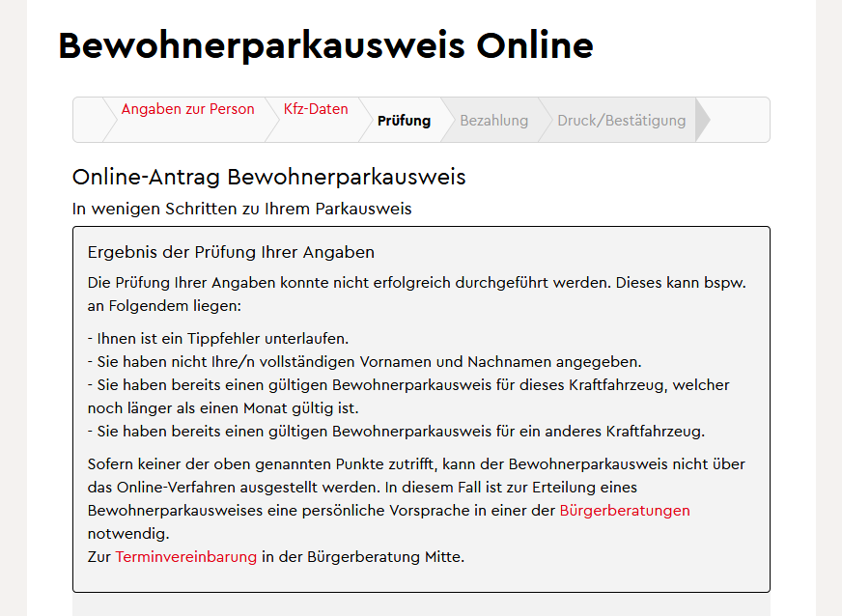Click the Druck/Bestätigung step

pos(621,121)
